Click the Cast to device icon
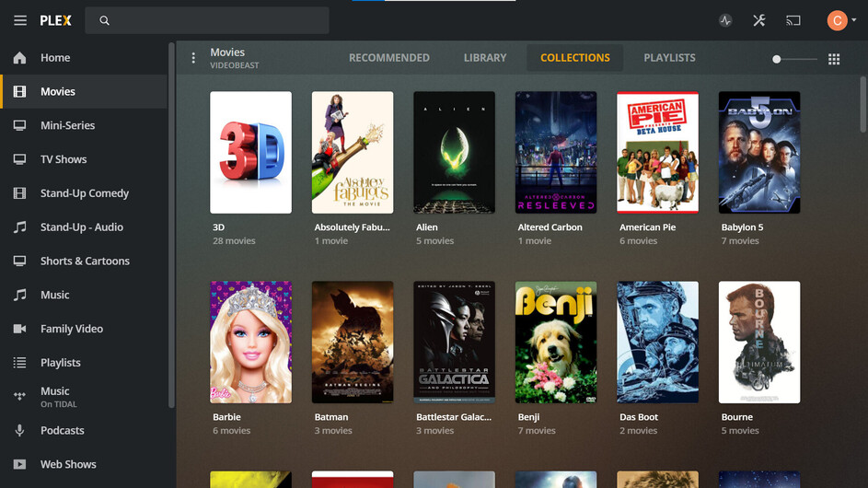Image resolution: width=868 pixels, height=488 pixels. [x=793, y=20]
